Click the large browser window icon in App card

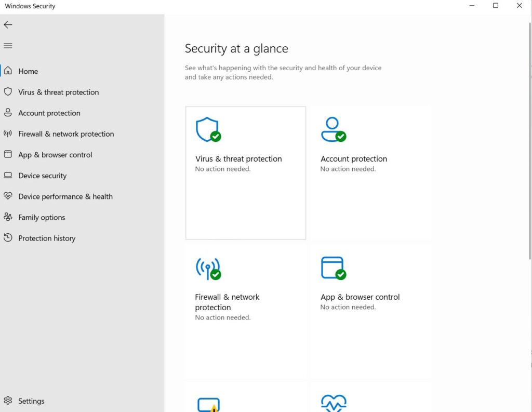click(x=334, y=268)
